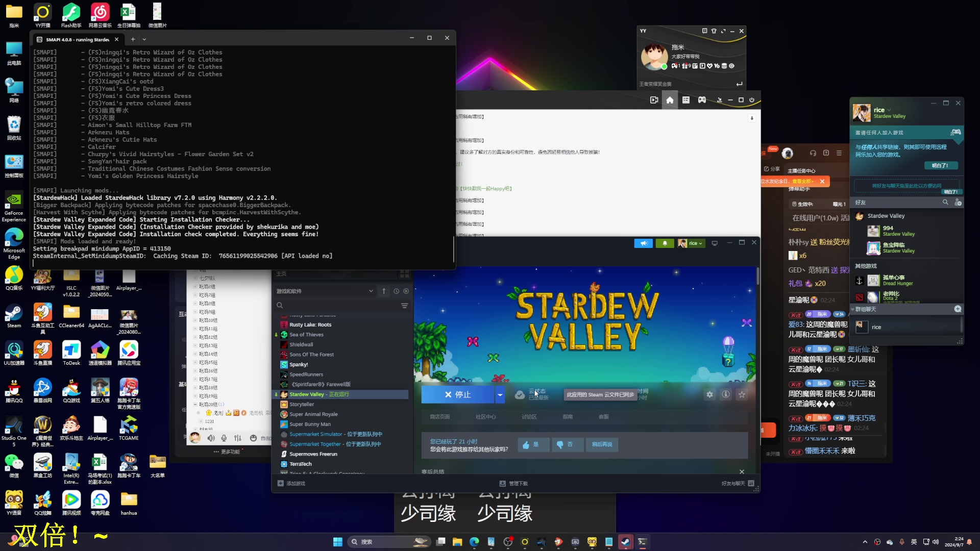The image size is (980, 551).
Task: Expand 吃鸡10组 channel group
Action: [x=195, y=320]
